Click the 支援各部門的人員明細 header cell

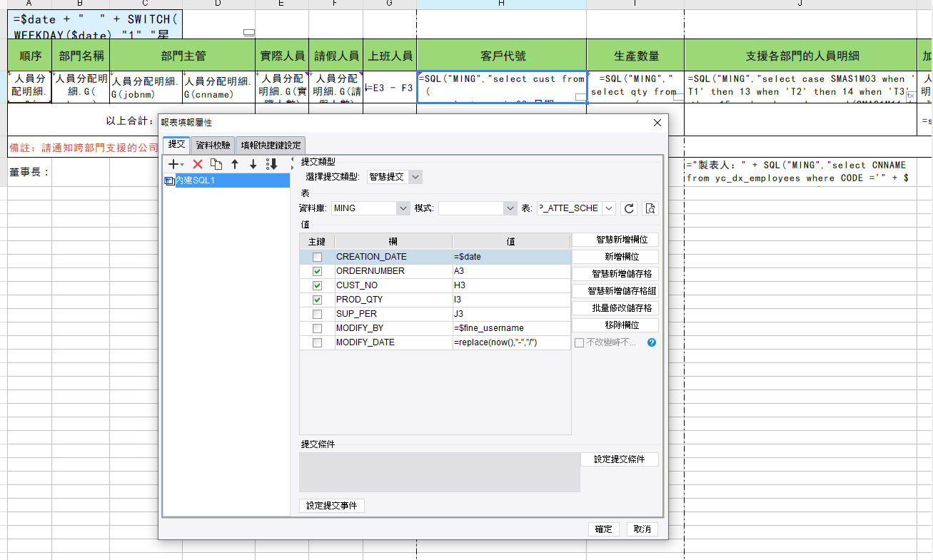tap(801, 56)
